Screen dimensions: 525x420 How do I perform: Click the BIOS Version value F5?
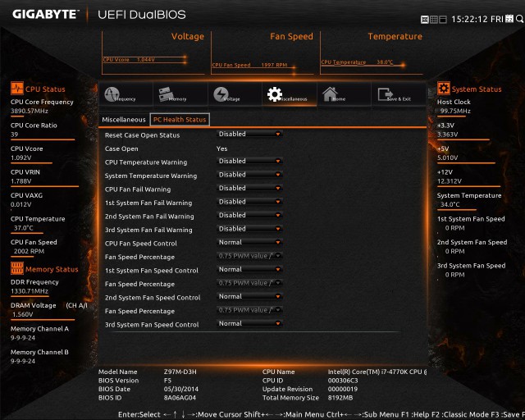coord(167,381)
